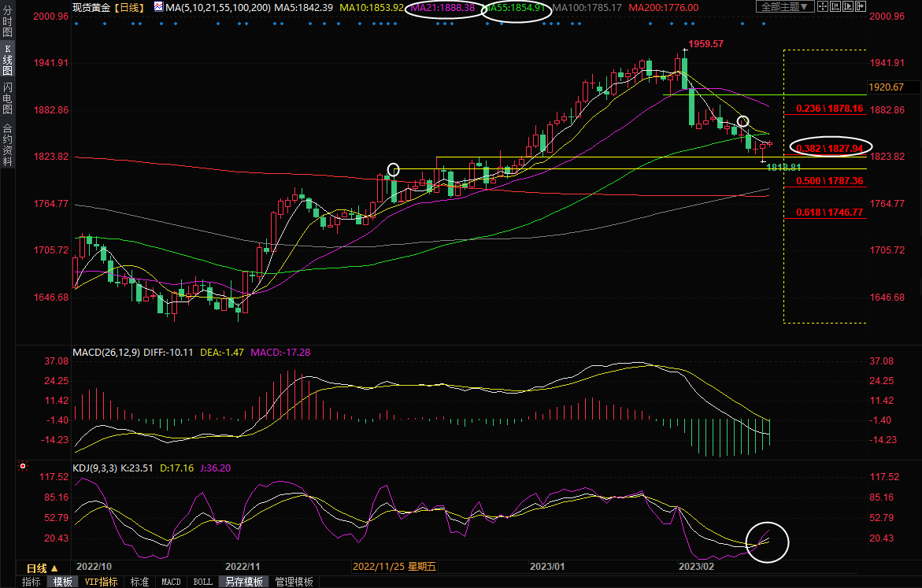Select the 模板 bottom tab

[63, 582]
